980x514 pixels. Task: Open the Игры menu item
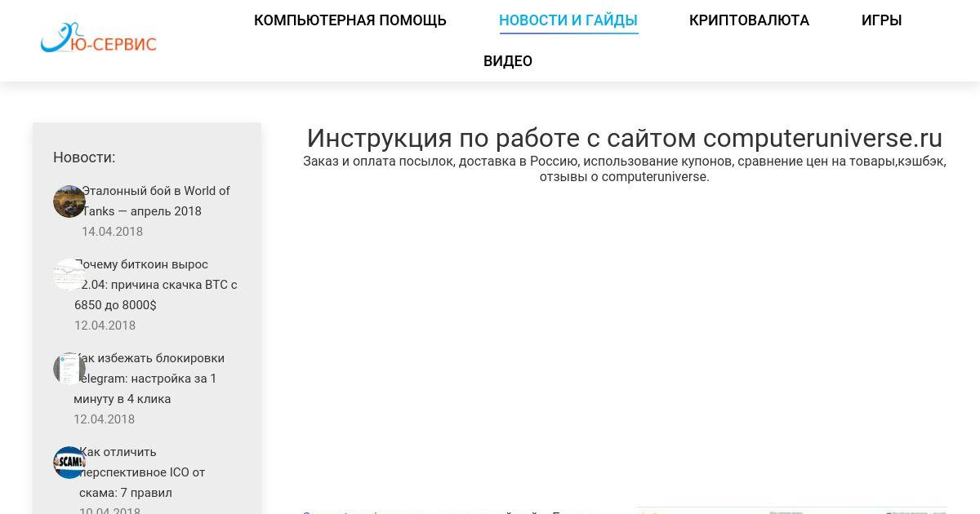coord(881,20)
